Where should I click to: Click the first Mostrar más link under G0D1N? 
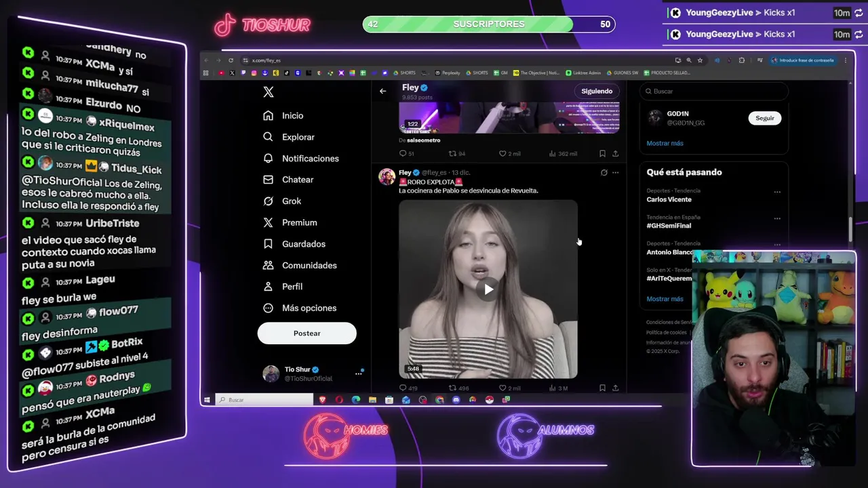click(x=665, y=143)
